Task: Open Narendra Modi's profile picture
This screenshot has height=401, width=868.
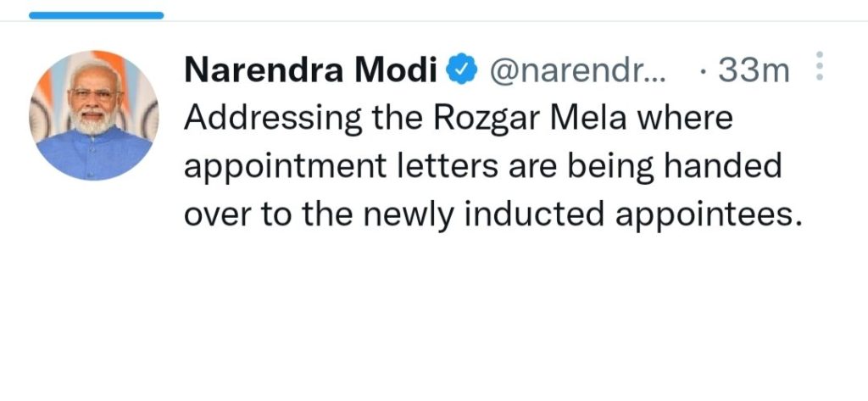Action: (x=94, y=114)
